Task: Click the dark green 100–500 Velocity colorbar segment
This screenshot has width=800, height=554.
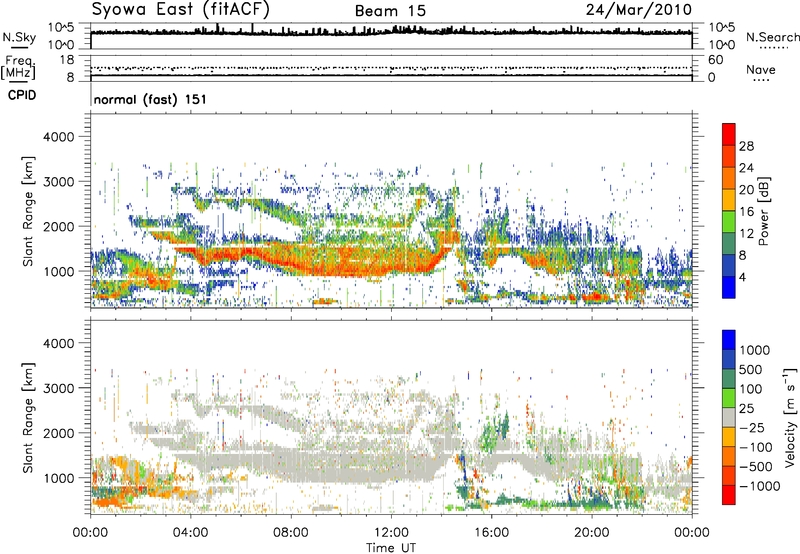Action: pos(729,379)
